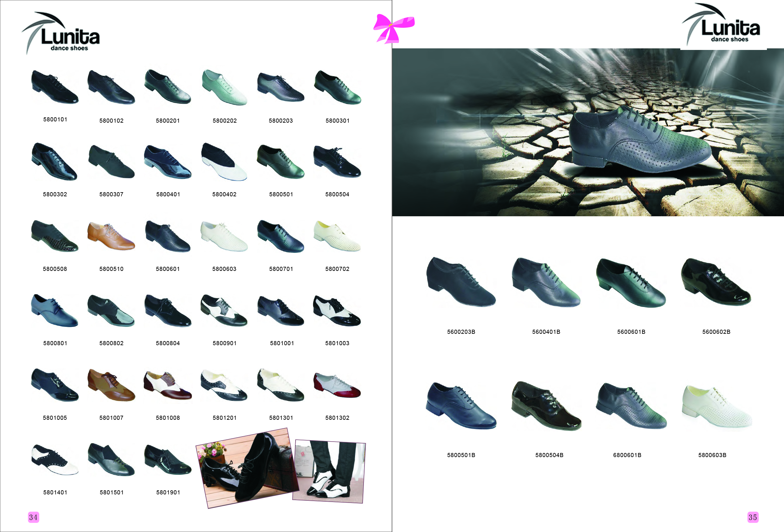Viewport: 784px width, 532px height.
Task: Click the shoe image above 5800203
Action: (x=281, y=87)
